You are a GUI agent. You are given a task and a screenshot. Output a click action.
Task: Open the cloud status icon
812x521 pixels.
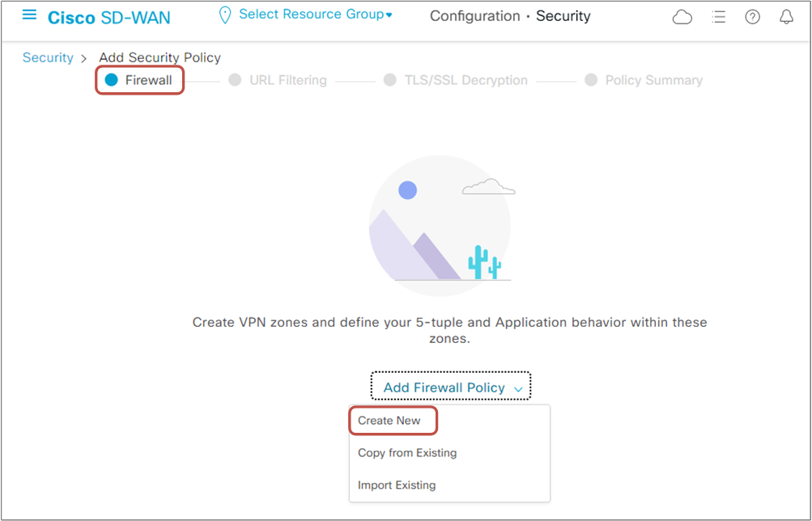click(682, 16)
